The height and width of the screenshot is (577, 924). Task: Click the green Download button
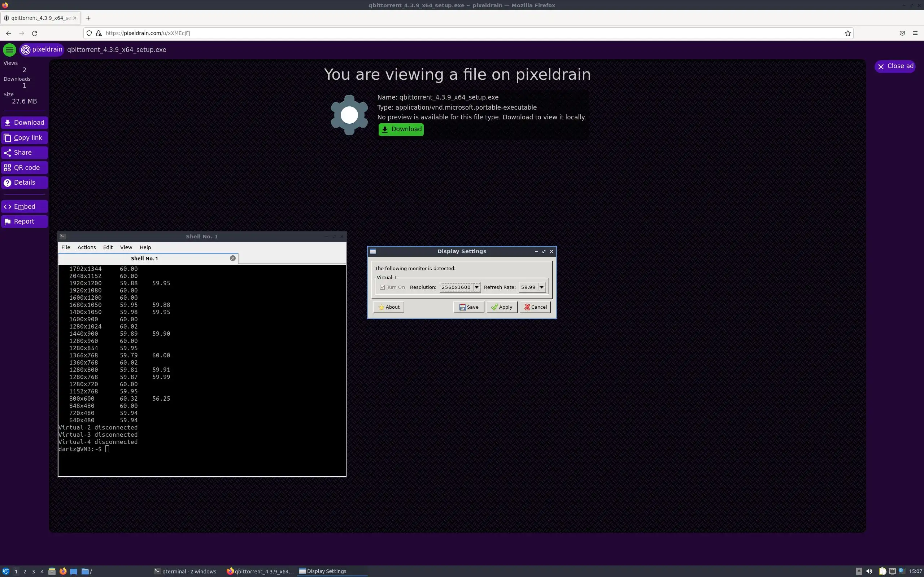(x=401, y=129)
